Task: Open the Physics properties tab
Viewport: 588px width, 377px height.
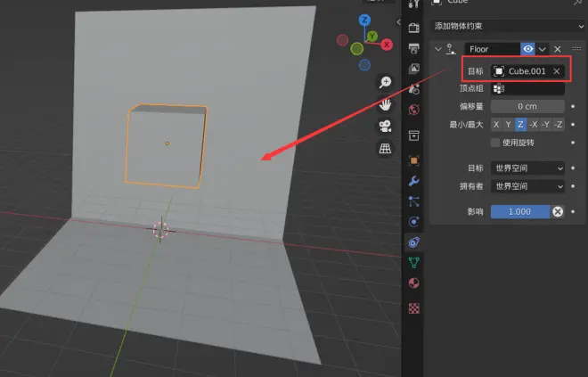Action: (413, 222)
